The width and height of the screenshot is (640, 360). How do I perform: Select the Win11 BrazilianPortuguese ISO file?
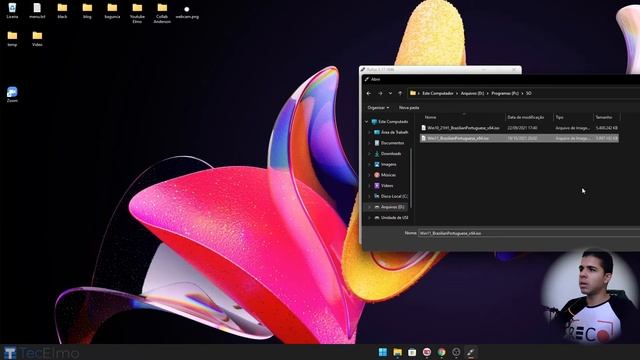point(519,138)
